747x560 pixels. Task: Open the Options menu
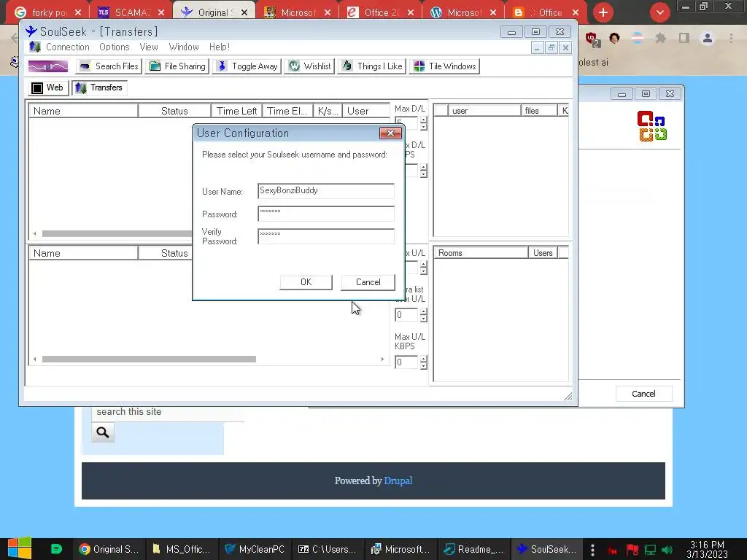click(115, 47)
